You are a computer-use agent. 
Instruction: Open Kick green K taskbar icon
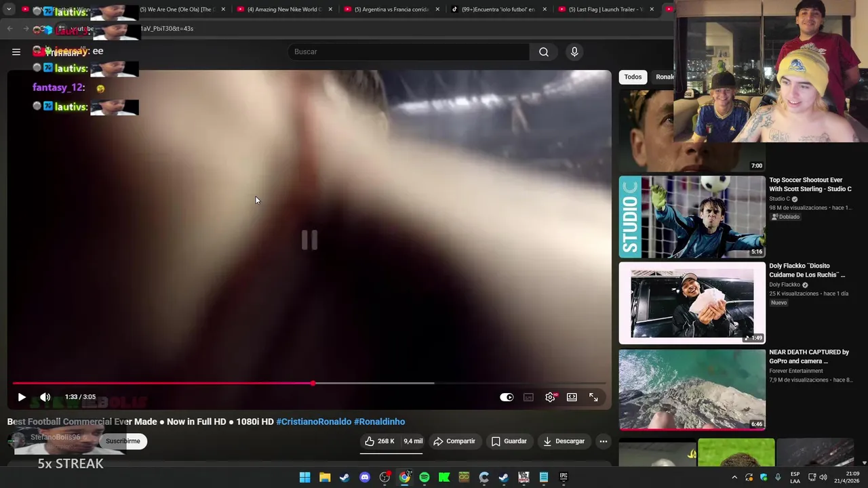point(444,478)
